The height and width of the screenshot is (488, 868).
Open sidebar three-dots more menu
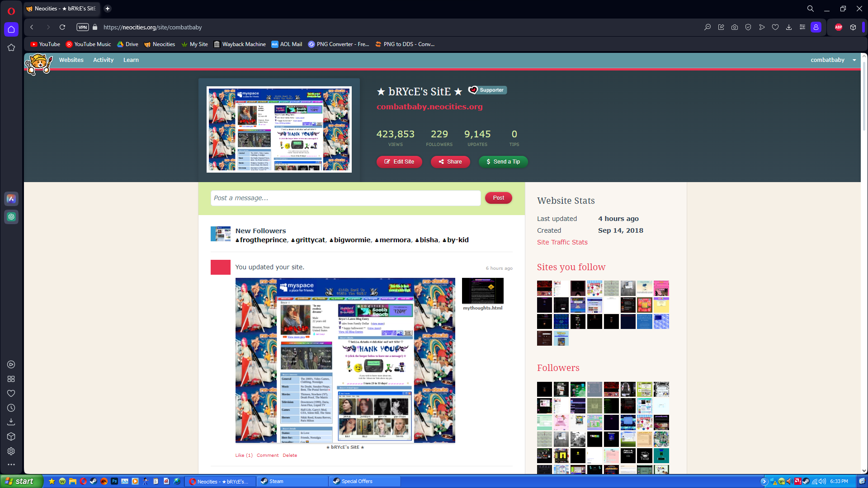(x=11, y=465)
